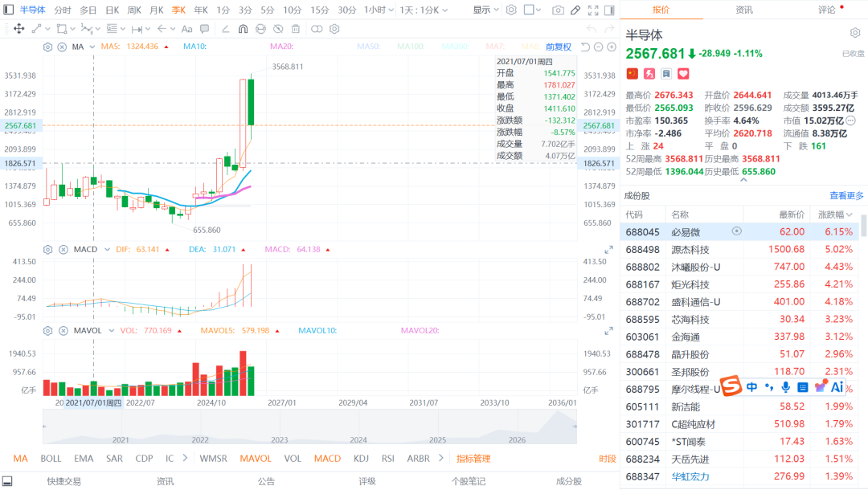Zoom in chart with plus icon
The width and height of the screenshot is (868, 490).
click(612, 47)
